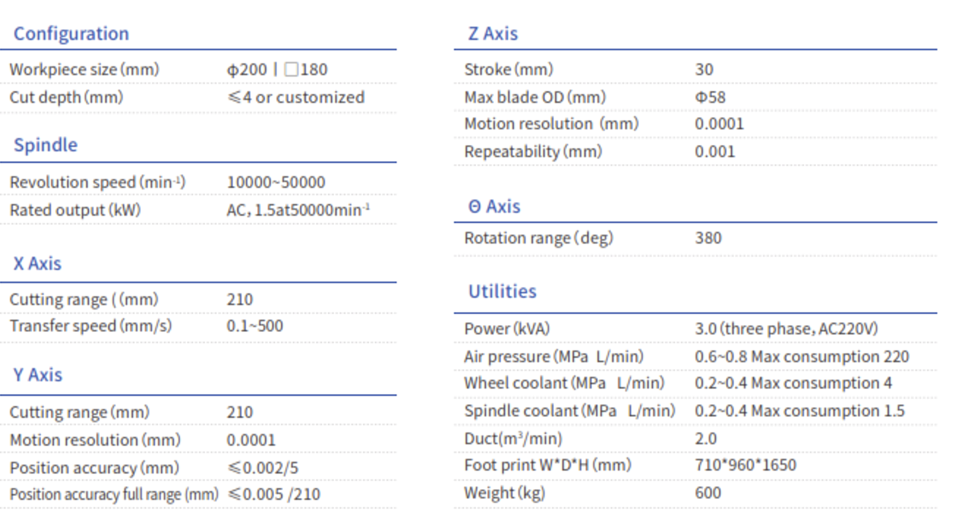This screenshot has width=980, height=526.
Task: Select the Foot print dimensions 710*960*1650
Action: click(x=745, y=465)
